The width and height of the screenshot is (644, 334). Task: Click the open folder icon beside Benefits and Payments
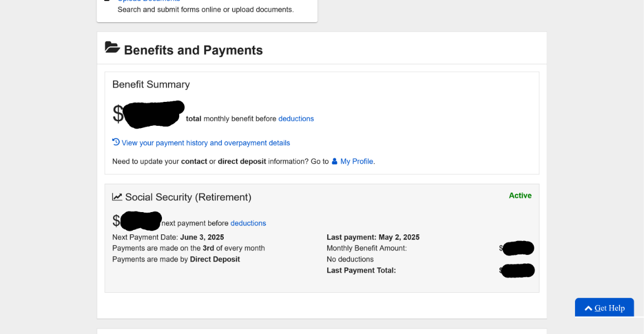(112, 47)
